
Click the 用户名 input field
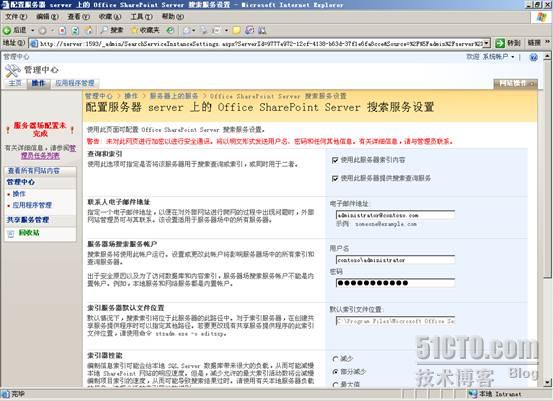(395, 260)
